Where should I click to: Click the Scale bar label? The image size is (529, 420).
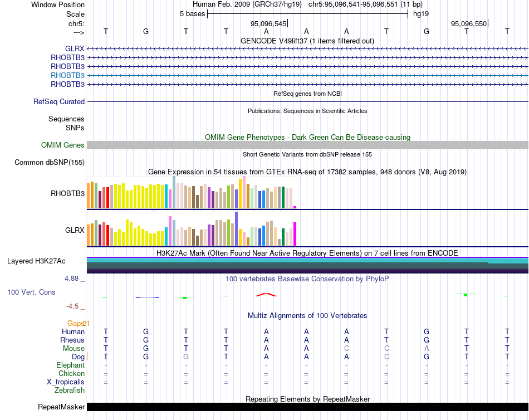(75, 14)
